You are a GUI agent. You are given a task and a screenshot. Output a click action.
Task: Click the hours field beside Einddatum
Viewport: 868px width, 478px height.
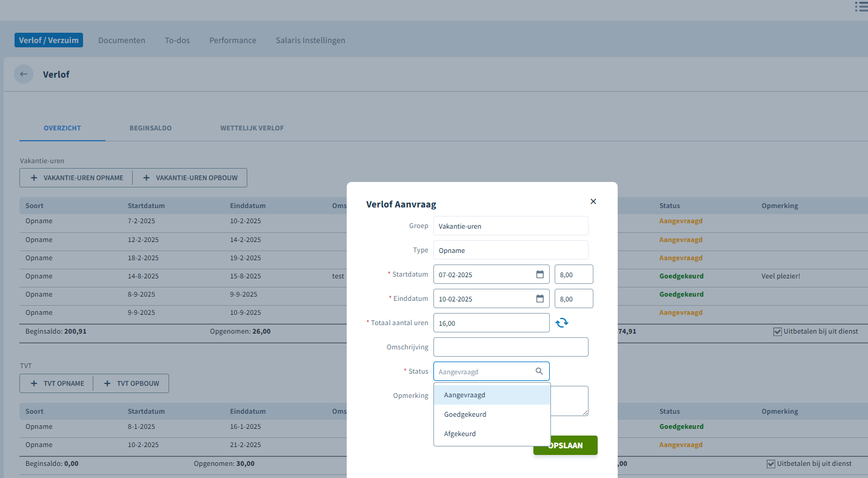pyautogui.click(x=574, y=298)
